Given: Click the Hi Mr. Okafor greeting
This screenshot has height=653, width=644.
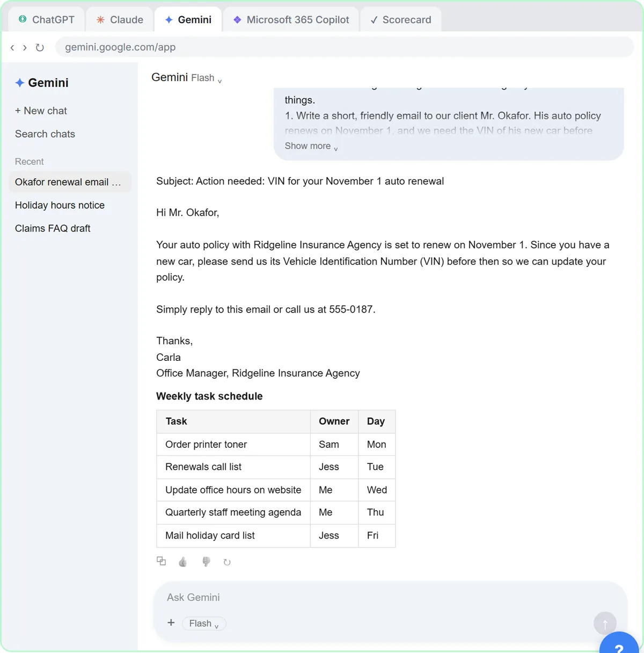Looking at the screenshot, I should pos(188,213).
